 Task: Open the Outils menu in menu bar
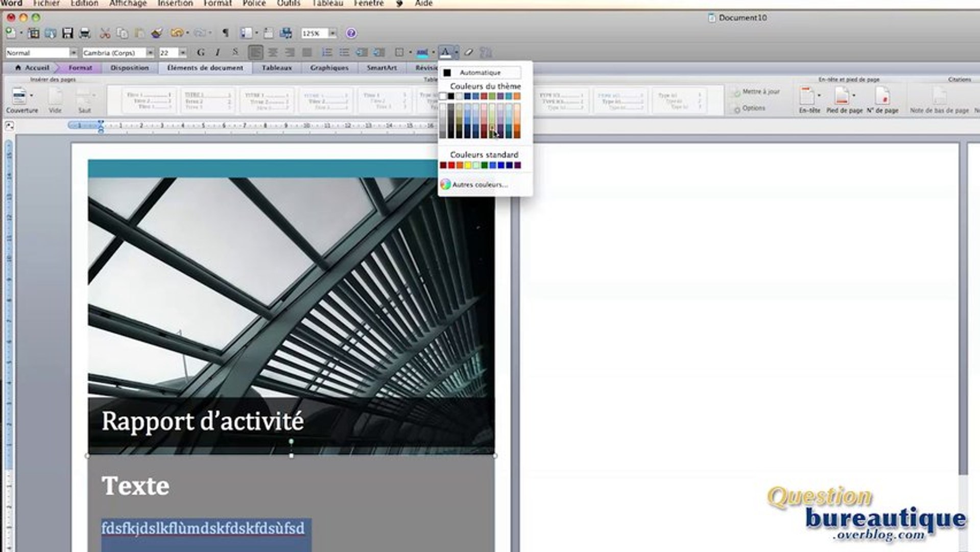click(x=289, y=4)
